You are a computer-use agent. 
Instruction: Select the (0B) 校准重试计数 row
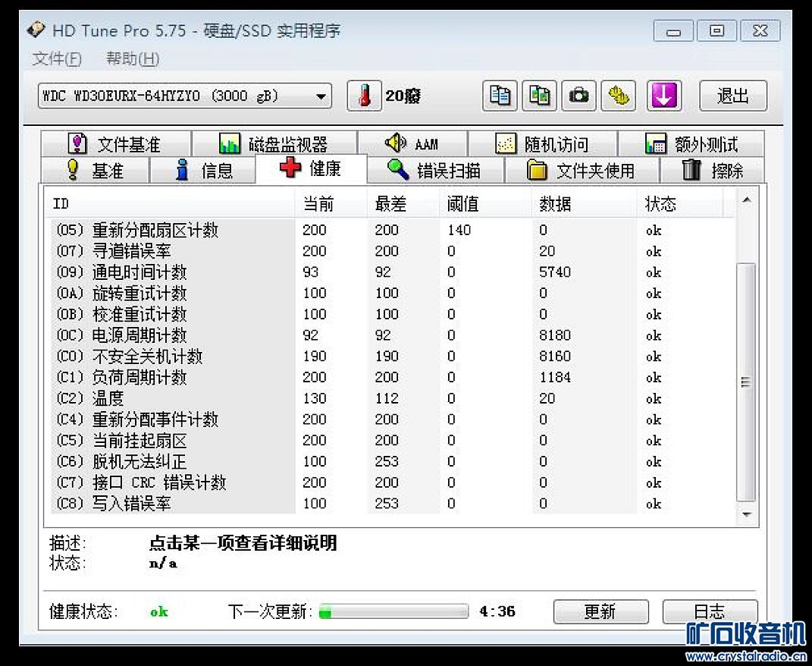[x=393, y=314]
